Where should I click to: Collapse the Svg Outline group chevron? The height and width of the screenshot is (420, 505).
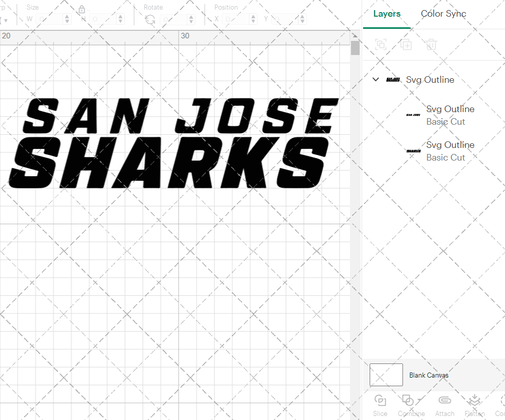point(376,79)
